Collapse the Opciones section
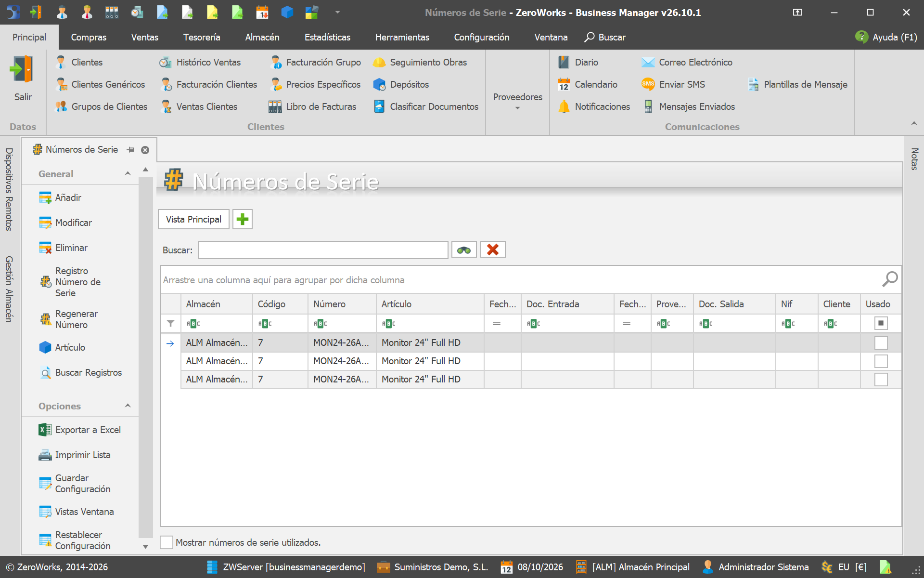 tap(128, 406)
